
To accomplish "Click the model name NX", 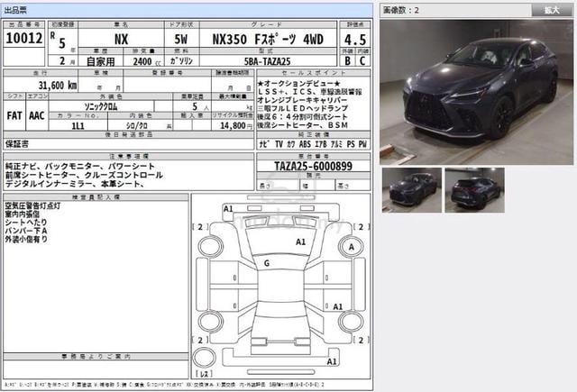I will click(x=121, y=40).
